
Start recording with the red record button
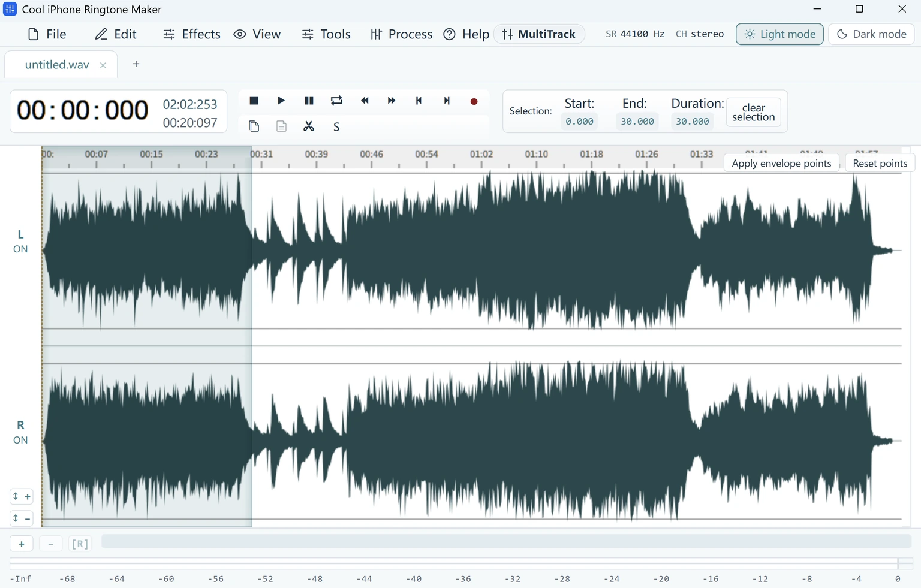pyautogui.click(x=474, y=101)
